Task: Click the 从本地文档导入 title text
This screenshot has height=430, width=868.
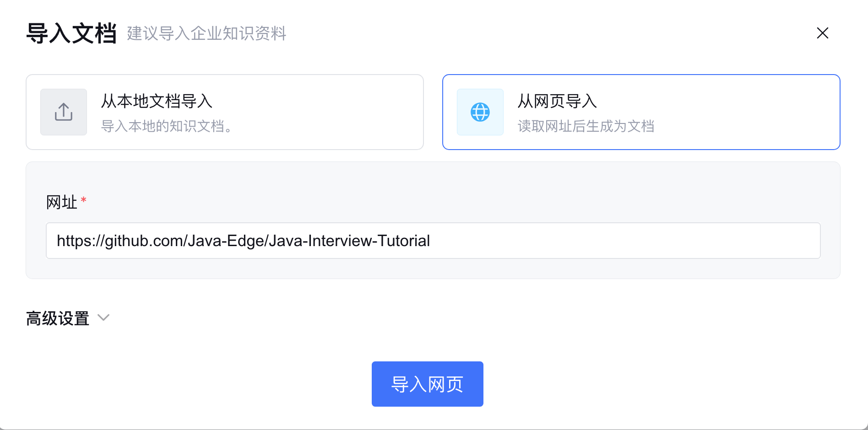Action: pos(157,101)
